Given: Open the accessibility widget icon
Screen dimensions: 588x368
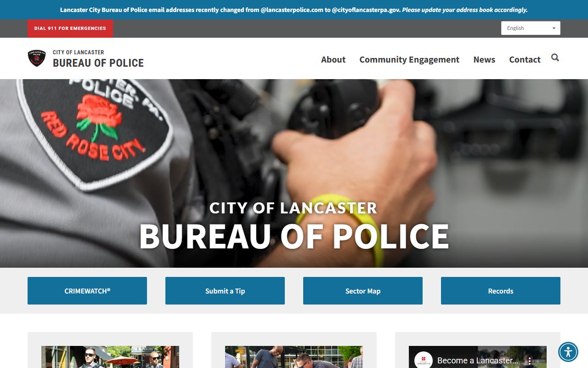Looking at the screenshot, I should click(568, 352).
